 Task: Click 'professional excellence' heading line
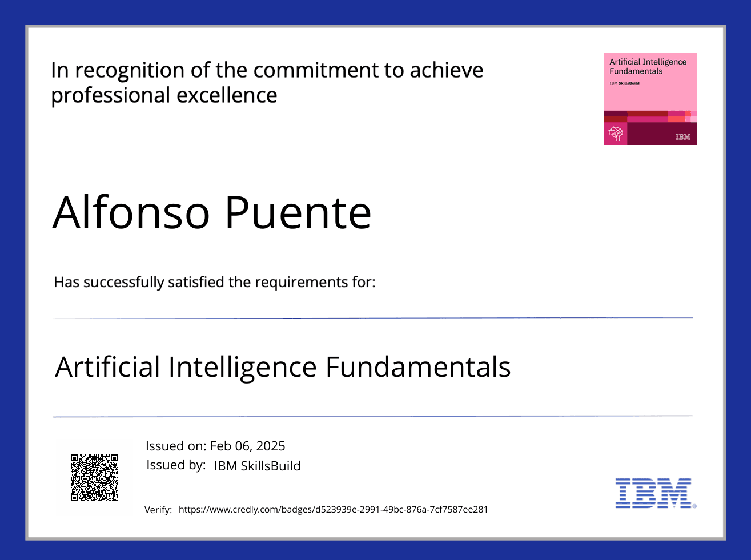coord(164,96)
